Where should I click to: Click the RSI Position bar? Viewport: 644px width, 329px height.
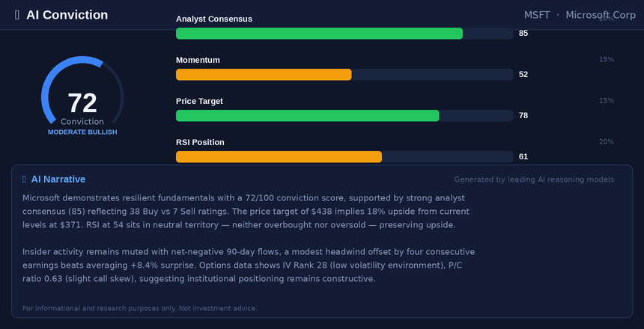point(279,157)
